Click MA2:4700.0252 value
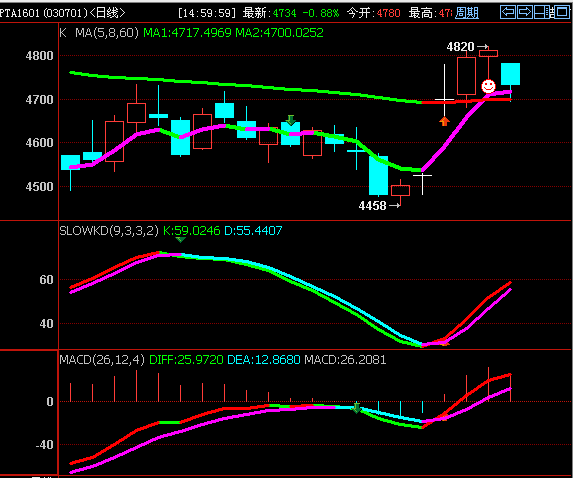 [280, 33]
